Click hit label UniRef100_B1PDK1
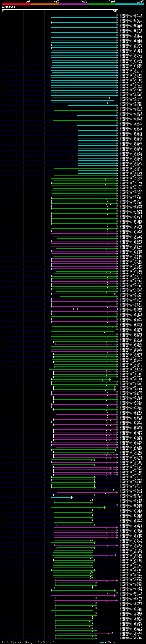The width and height of the screenshot is (146, 644). (x=131, y=67)
